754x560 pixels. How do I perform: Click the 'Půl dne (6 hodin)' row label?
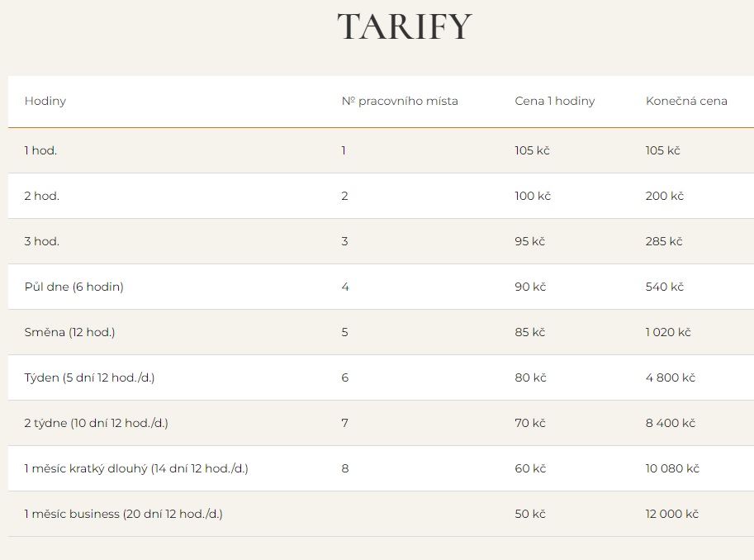(x=74, y=287)
